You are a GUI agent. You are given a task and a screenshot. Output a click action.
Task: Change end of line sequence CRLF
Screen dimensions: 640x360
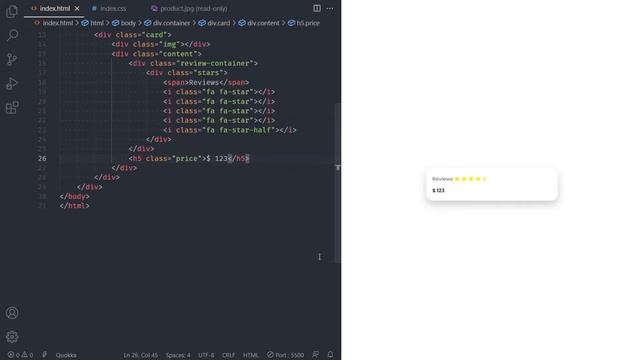[x=228, y=355]
